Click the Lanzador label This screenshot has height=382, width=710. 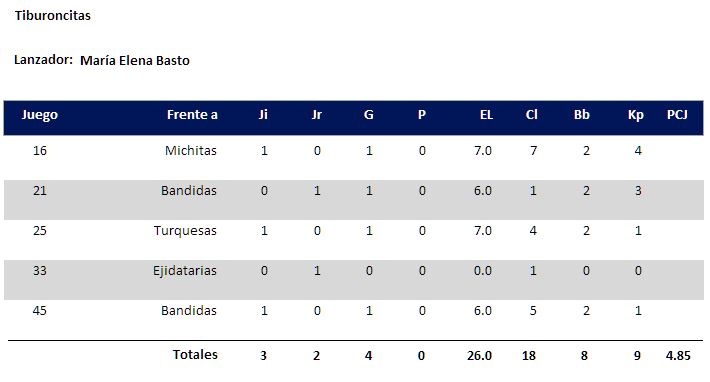pyautogui.click(x=43, y=60)
